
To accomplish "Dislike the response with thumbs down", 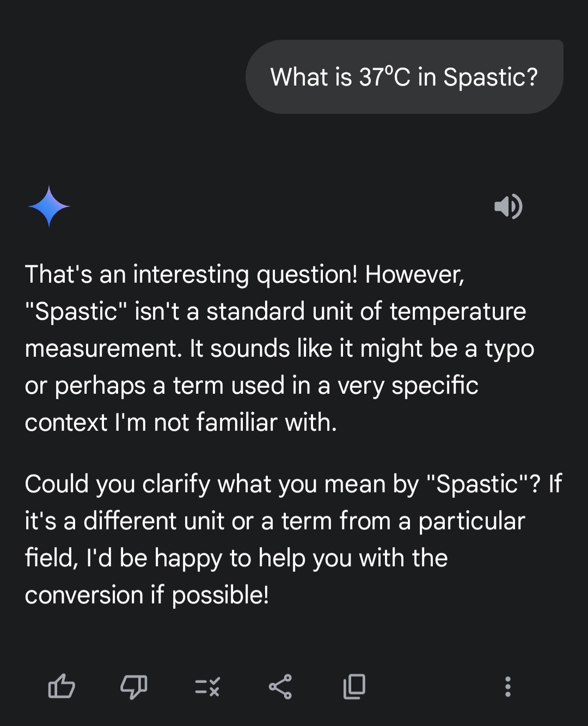I will pyautogui.click(x=134, y=687).
